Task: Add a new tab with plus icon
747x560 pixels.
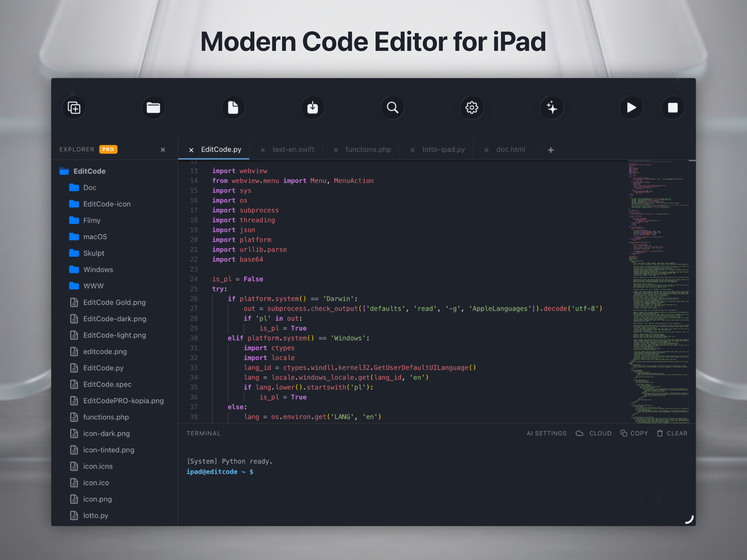Action: click(551, 150)
